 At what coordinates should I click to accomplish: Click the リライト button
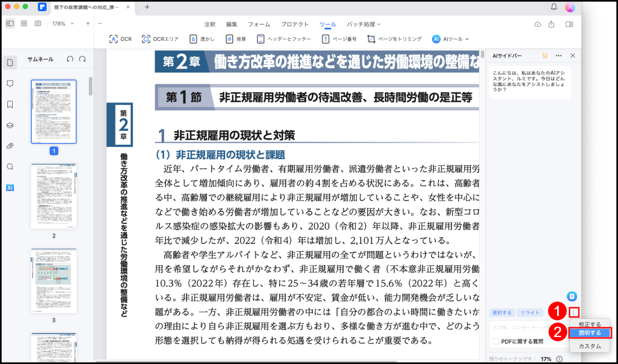(x=530, y=313)
